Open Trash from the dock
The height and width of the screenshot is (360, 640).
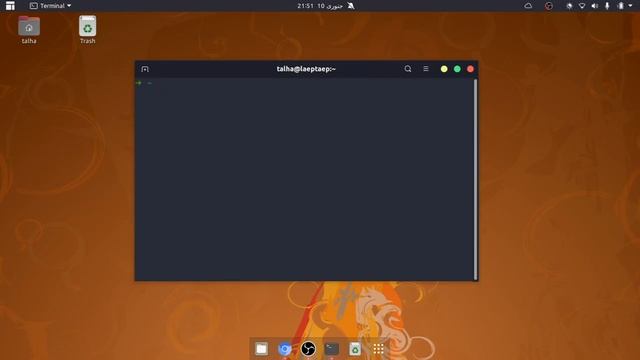(355, 349)
